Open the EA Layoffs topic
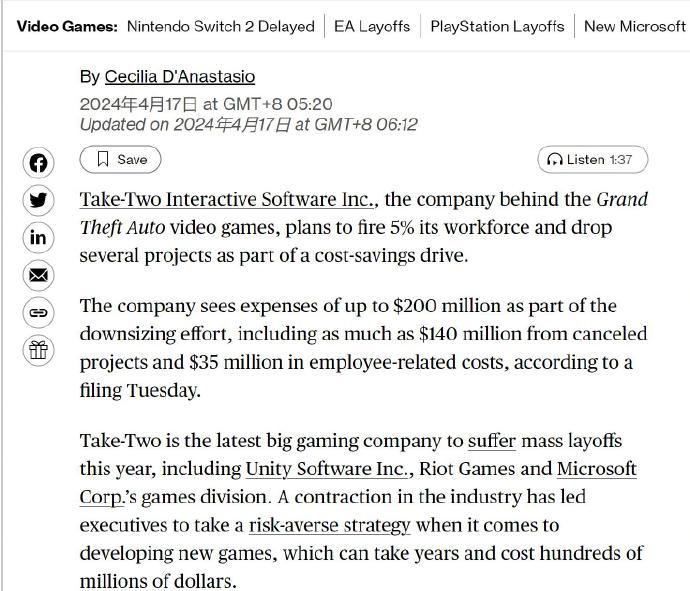This screenshot has height=591, width=690. point(372,26)
